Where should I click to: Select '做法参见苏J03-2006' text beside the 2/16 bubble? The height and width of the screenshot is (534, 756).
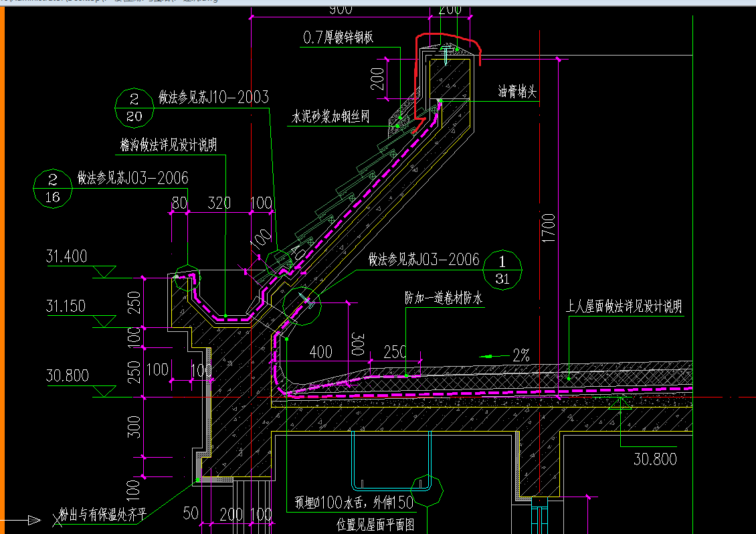[x=132, y=178]
